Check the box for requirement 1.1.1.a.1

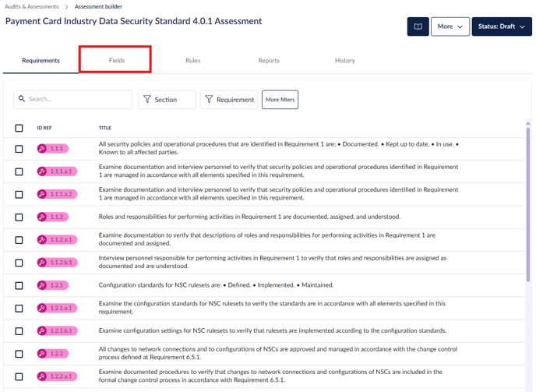click(19, 171)
